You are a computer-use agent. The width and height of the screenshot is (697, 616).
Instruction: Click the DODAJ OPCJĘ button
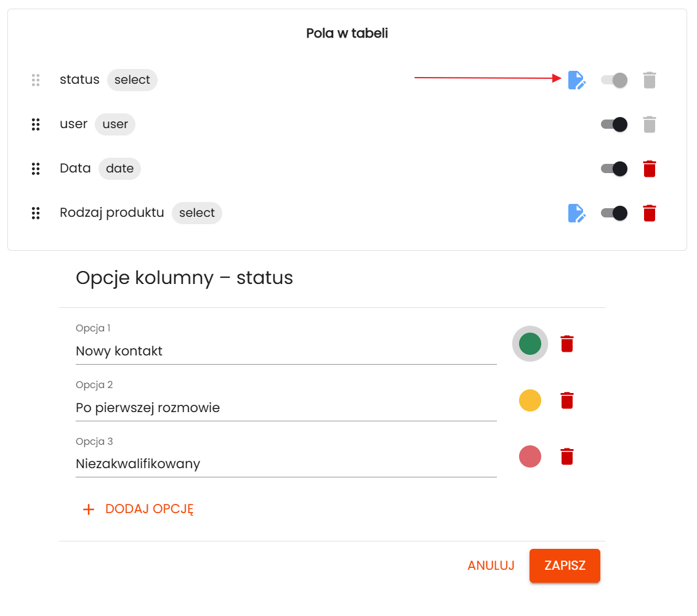coord(139,509)
